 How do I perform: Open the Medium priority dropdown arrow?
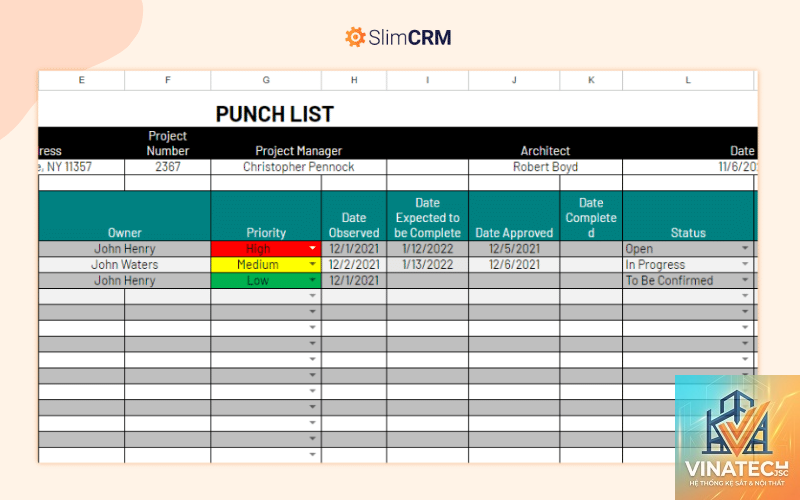(312, 264)
